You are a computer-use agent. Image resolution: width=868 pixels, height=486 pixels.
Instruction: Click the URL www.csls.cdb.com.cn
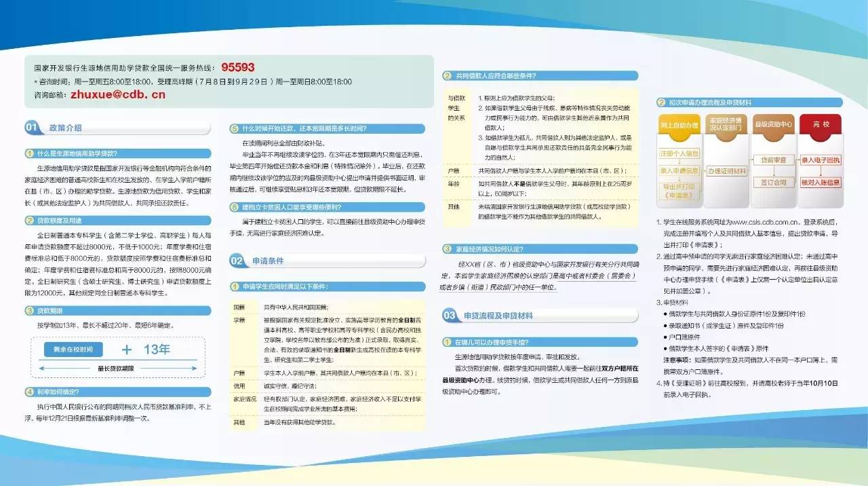point(766,223)
